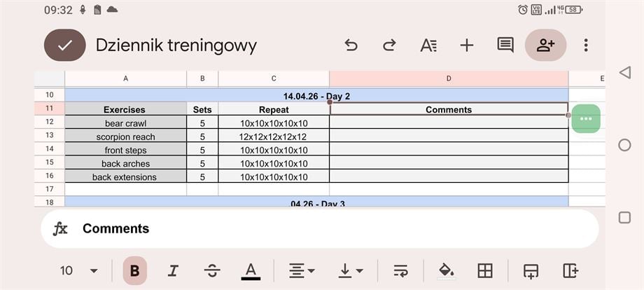Image resolution: width=644 pixels, height=290 pixels.
Task: Open the comments speech bubble icon
Action: pos(505,46)
